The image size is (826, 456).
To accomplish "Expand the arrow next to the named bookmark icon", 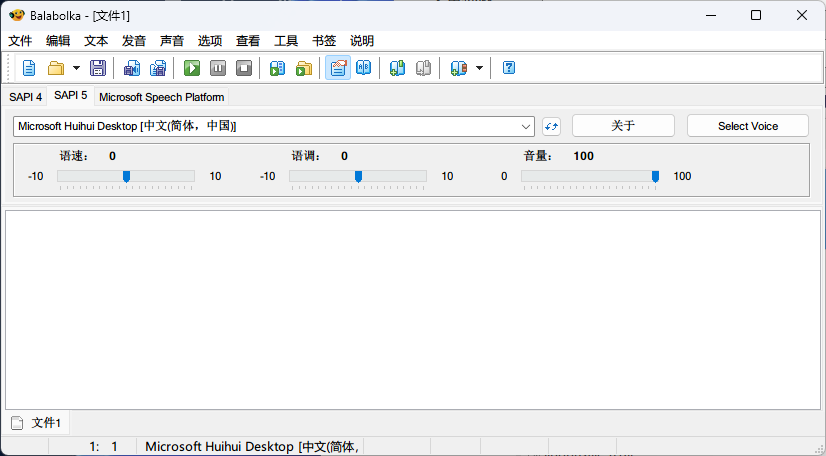I will click(x=479, y=68).
